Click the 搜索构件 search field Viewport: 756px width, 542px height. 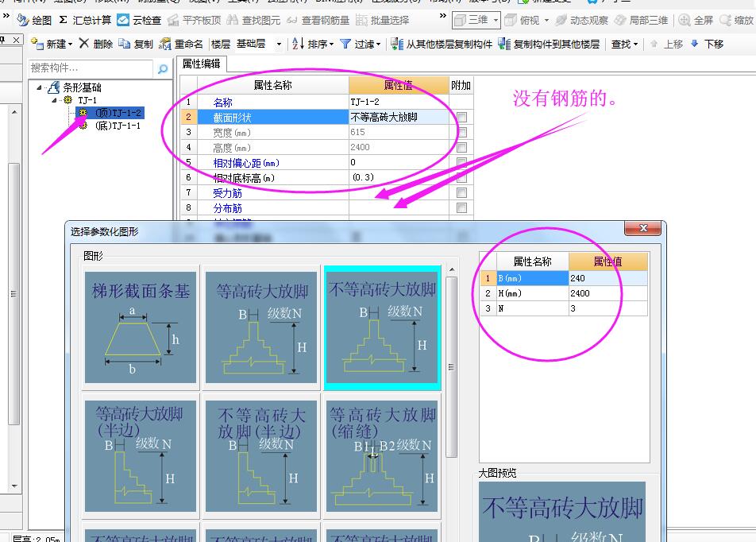tap(91, 68)
